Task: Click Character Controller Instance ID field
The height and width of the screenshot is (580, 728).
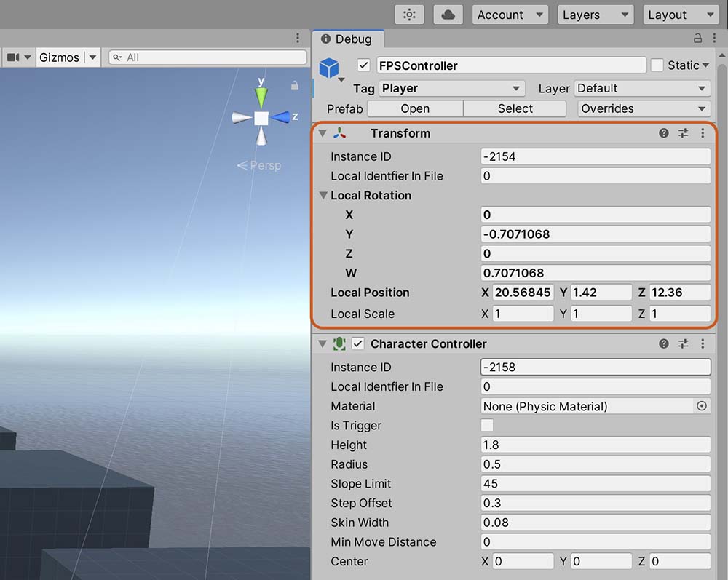Action: point(596,367)
